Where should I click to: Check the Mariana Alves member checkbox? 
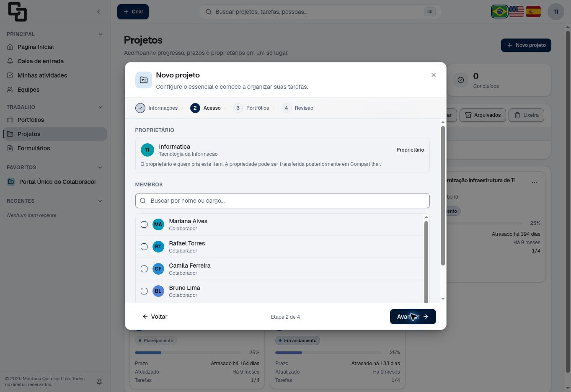144,224
